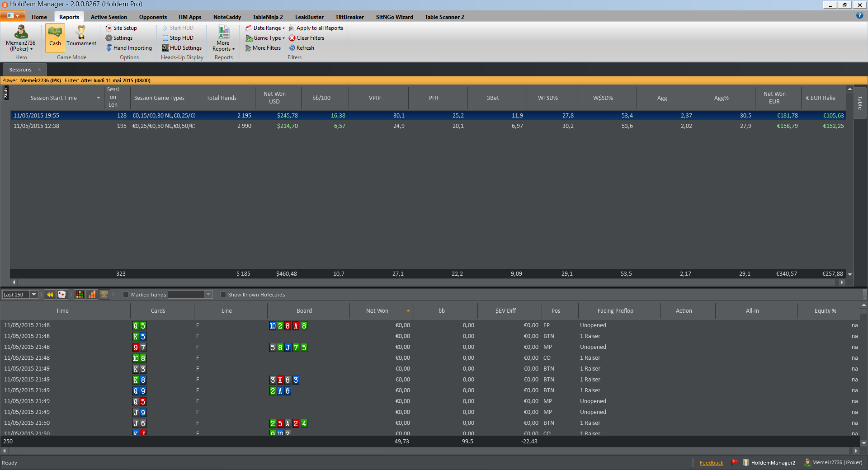Refresh the report
The width and height of the screenshot is (868, 470).
coord(302,48)
